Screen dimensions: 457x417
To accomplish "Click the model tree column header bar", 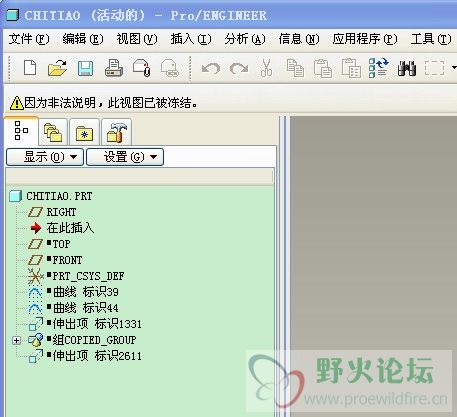I will (140, 176).
